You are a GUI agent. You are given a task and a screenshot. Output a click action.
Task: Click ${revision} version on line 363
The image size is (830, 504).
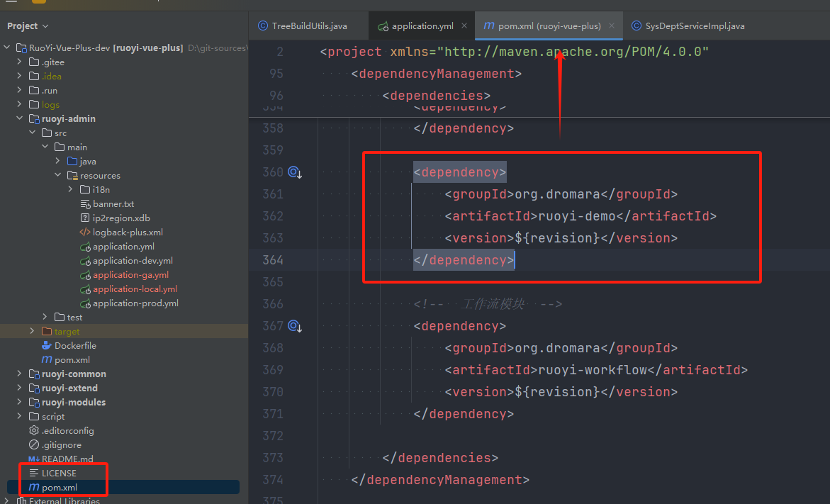(557, 238)
